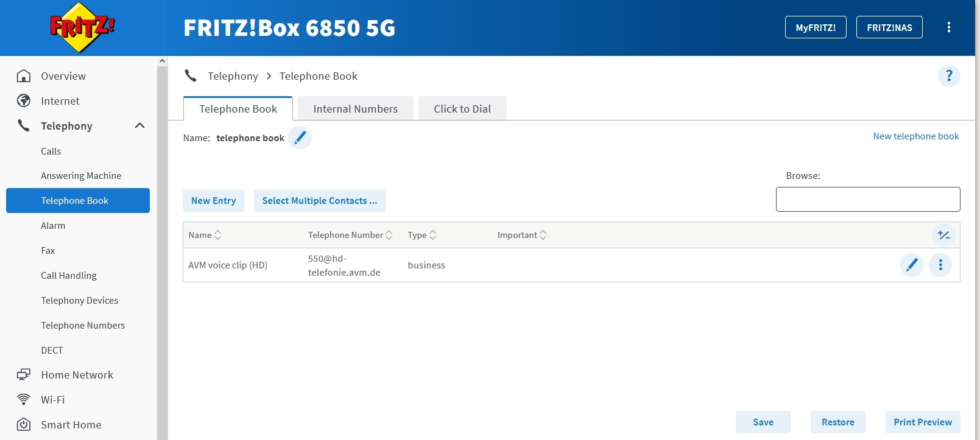This screenshot has width=980, height=440.
Task: Click the Restore button
Action: (x=838, y=422)
